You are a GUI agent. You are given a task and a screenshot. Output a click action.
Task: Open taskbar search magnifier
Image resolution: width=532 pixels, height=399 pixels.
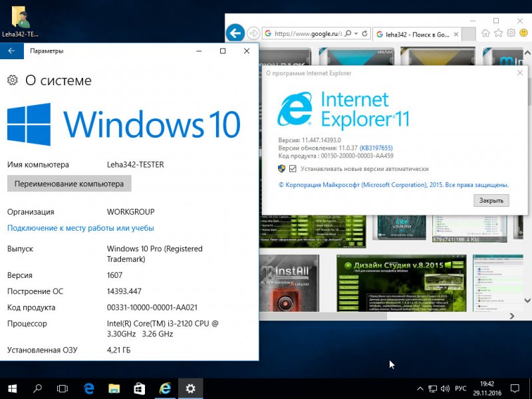pos(37,388)
